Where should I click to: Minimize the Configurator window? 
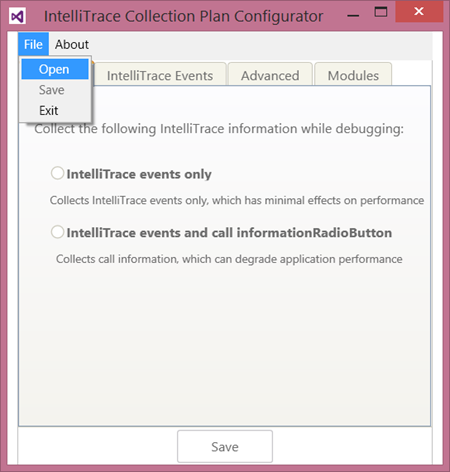tap(353, 16)
